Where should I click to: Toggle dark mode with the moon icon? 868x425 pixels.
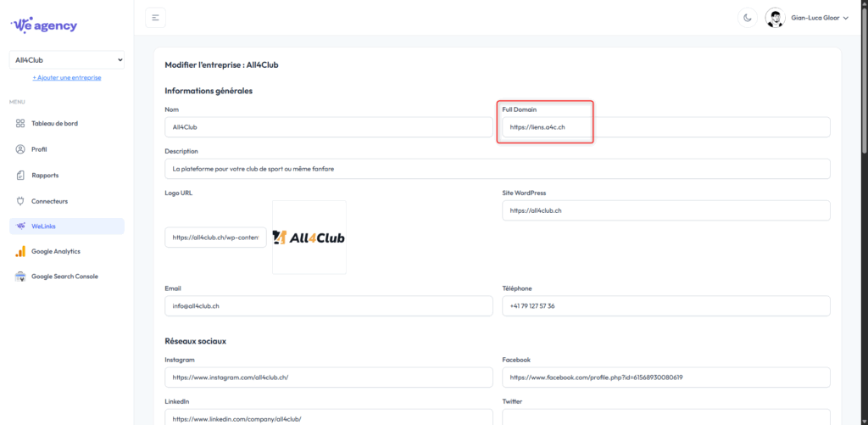[x=748, y=18]
